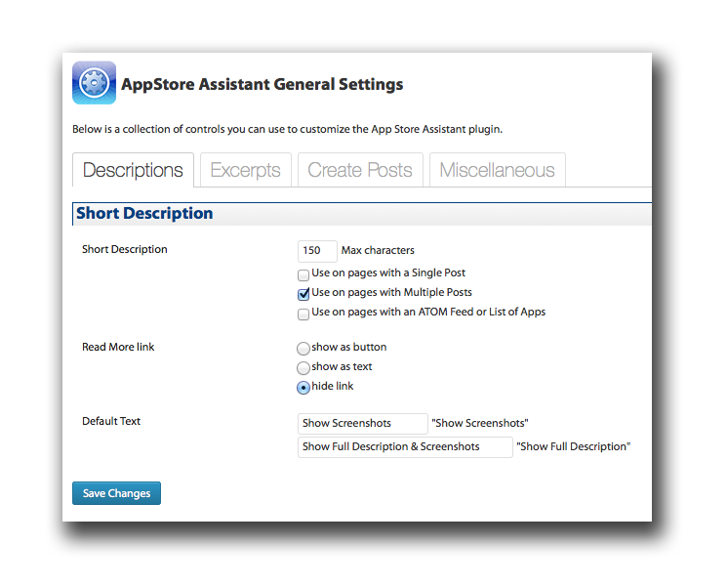Enable Use on pages with a Single Post

click(x=303, y=274)
